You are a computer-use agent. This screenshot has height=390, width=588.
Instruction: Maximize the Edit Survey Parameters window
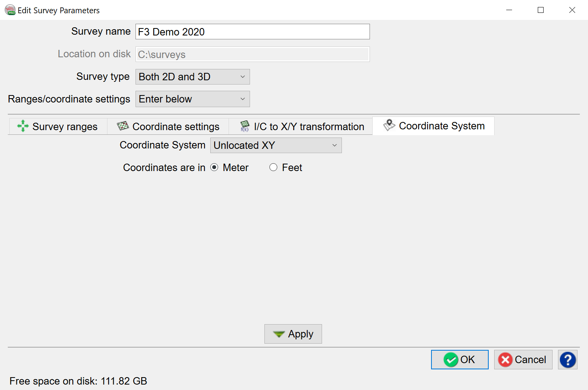tap(540, 10)
